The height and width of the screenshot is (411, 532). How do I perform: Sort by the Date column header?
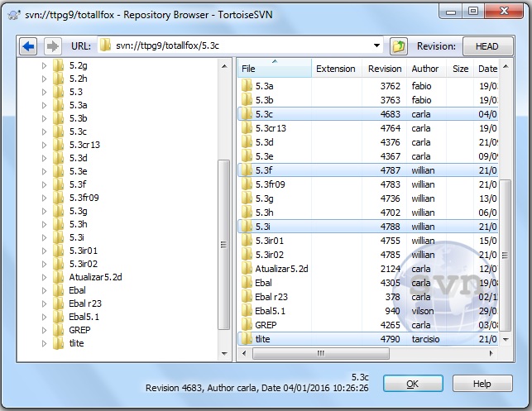486,68
